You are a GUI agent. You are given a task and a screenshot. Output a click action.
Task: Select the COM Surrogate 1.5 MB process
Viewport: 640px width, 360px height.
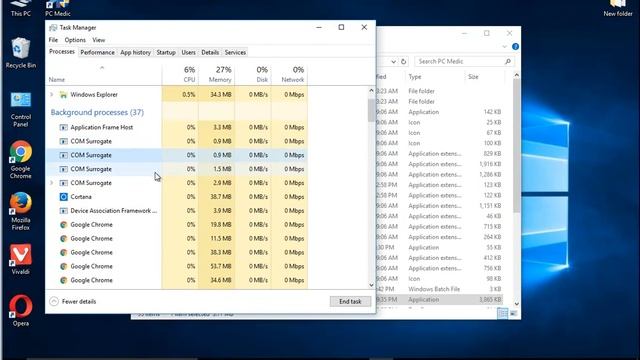click(177, 169)
